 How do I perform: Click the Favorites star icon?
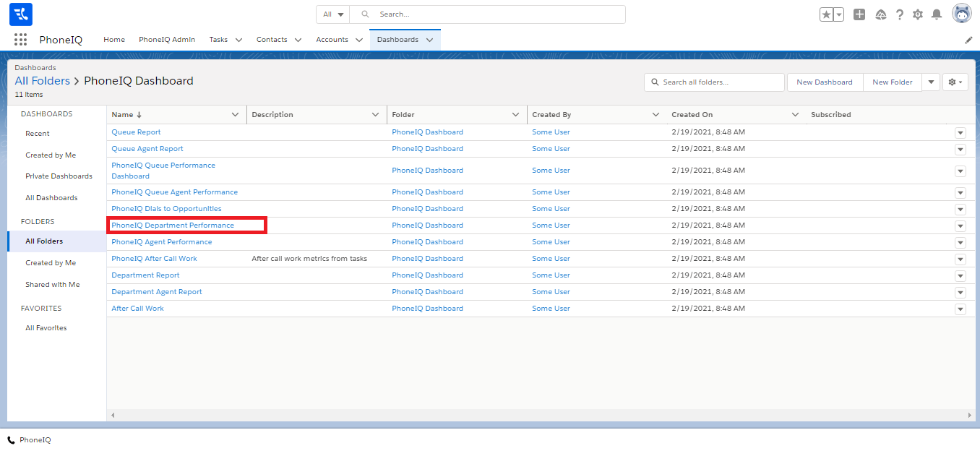(x=826, y=14)
